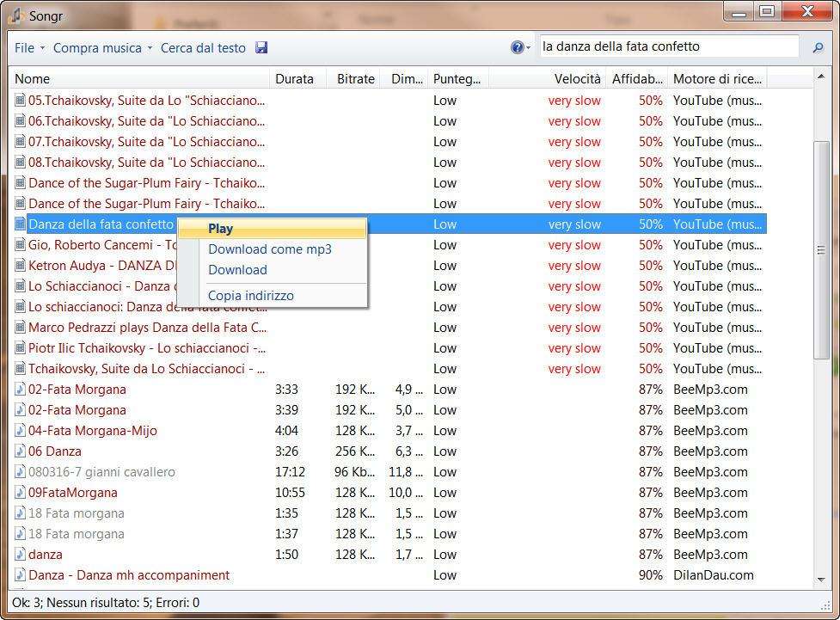Select row Tchaikovsky, Suite da Lo Schiaccianoci

point(389,369)
